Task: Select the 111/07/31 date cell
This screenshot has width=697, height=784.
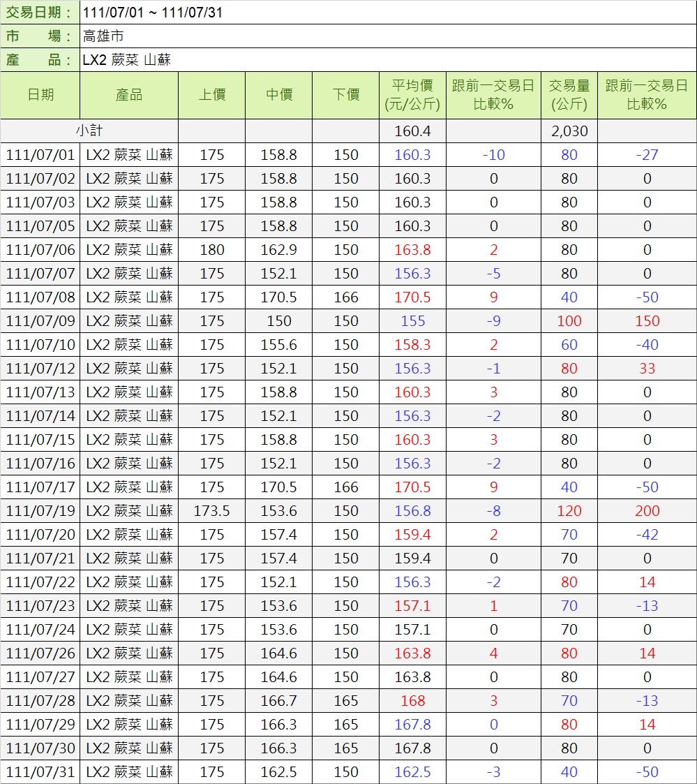Action: (40, 772)
